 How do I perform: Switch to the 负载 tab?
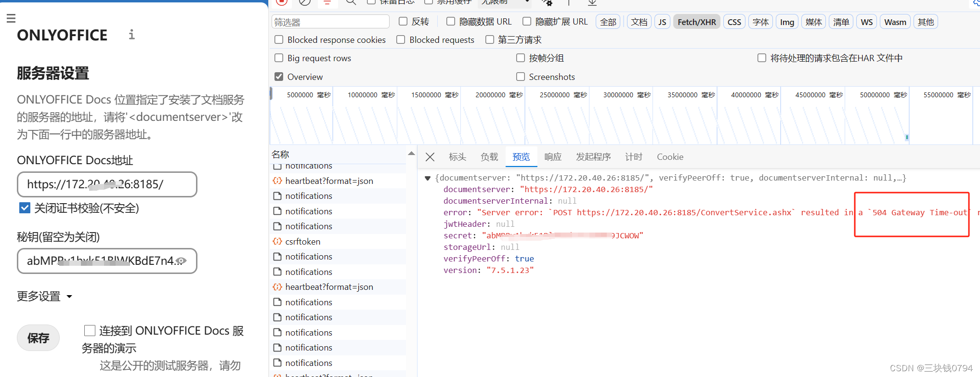point(489,157)
